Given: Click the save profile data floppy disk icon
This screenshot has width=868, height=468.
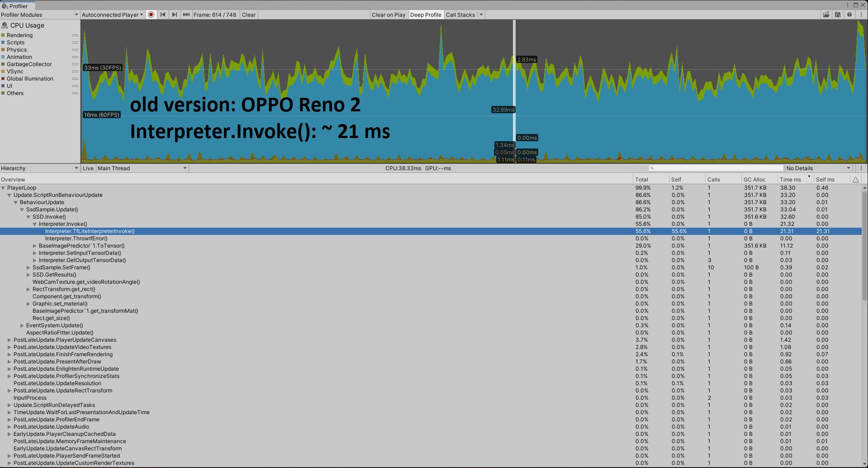Looking at the screenshot, I should (837, 14).
